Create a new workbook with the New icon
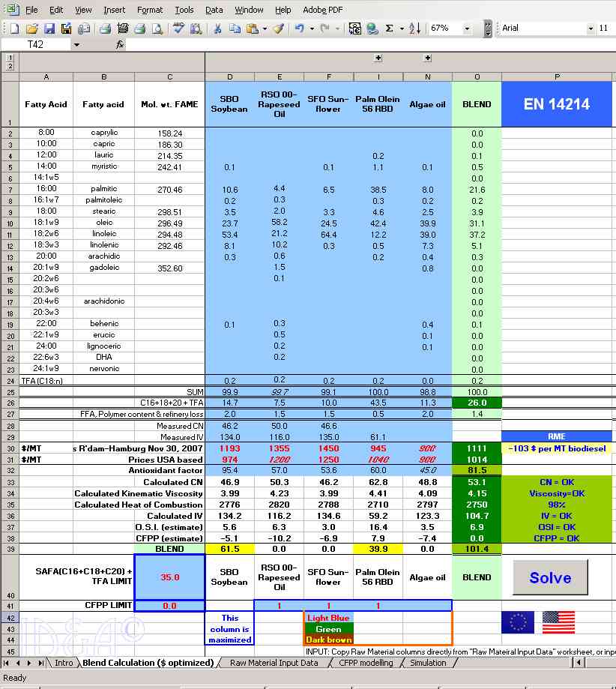The width and height of the screenshot is (616, 689). (14, 29)
